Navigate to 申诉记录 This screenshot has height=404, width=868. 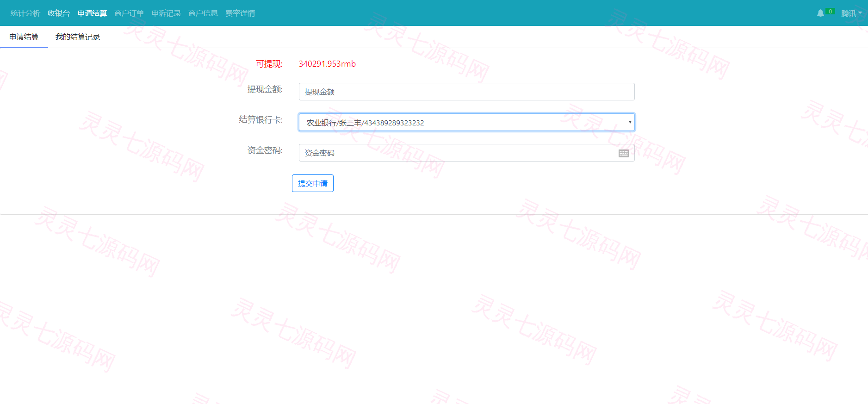pos(166,13)
